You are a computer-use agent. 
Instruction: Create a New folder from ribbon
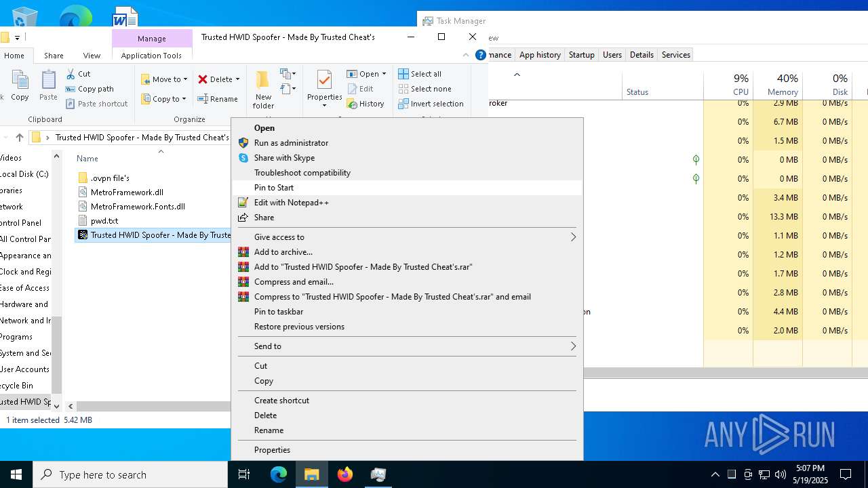[x=263, y=89]
